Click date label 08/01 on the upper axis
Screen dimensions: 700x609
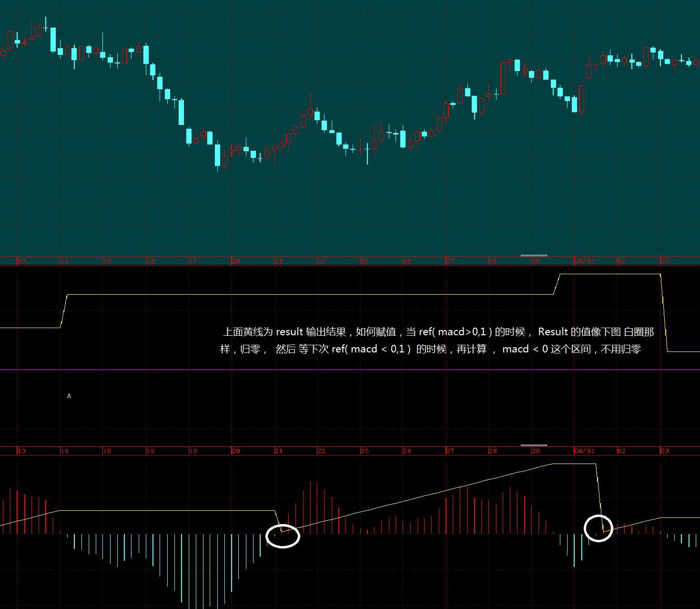click(x=585, y=261)
